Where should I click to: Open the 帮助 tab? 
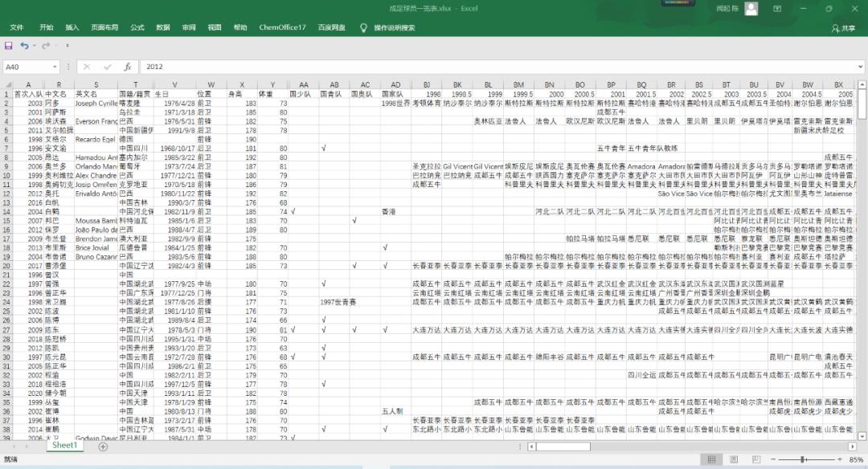click(240, 27)
